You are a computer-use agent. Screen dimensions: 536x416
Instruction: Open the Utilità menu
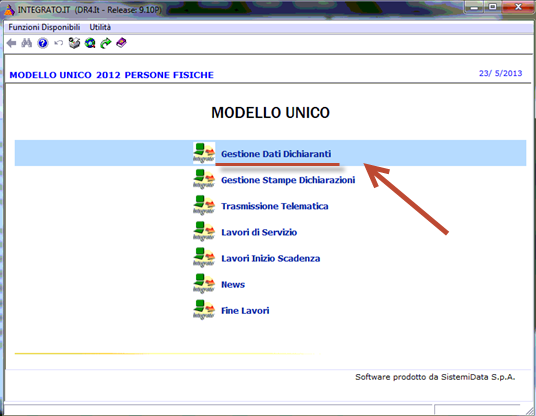(x=100, y=27)
